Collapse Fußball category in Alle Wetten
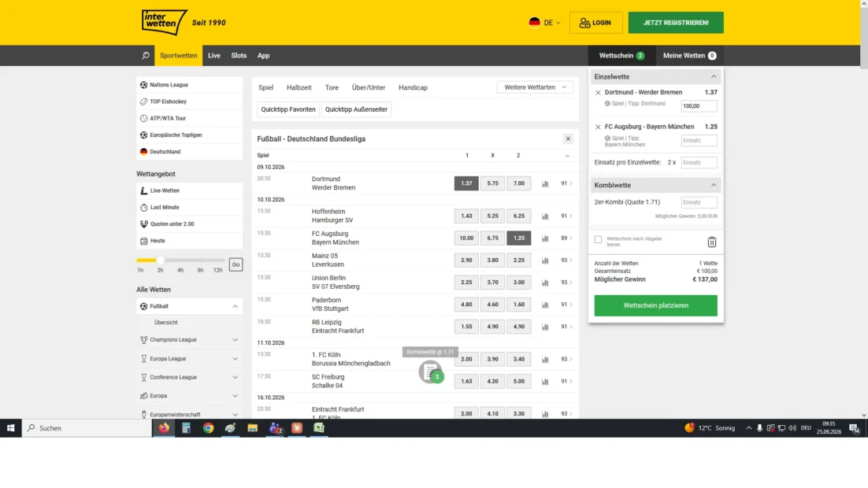This screenshot has width=868, height=488. click(236, 306)
